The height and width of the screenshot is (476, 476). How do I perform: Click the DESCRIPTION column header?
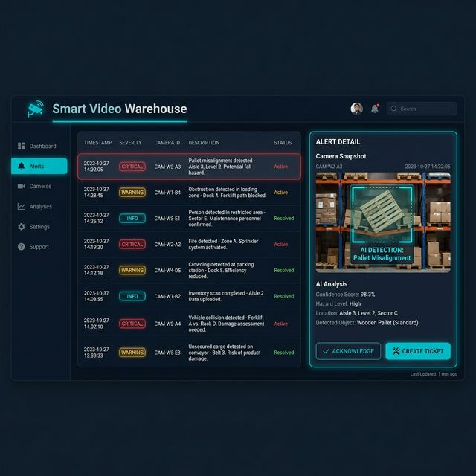[x=204, y=143]
